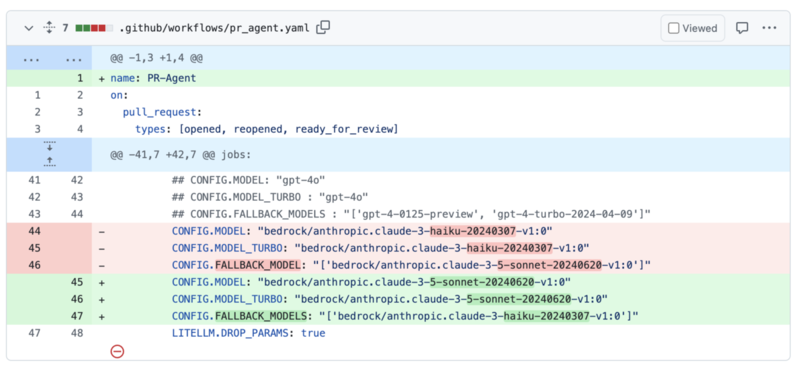Click the changed line count 7
This screenshot has width=800, height=374.
[x=65, y=28]
